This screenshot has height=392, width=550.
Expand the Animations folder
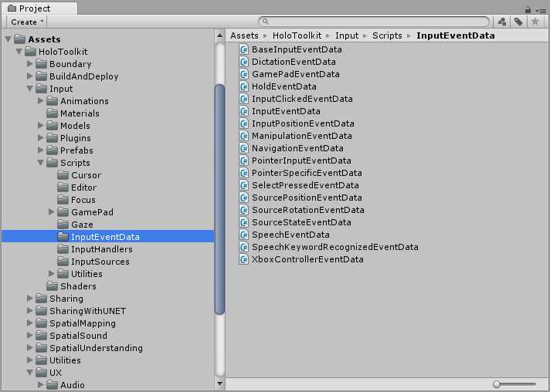pyautogui.click(x=41, y=101)
